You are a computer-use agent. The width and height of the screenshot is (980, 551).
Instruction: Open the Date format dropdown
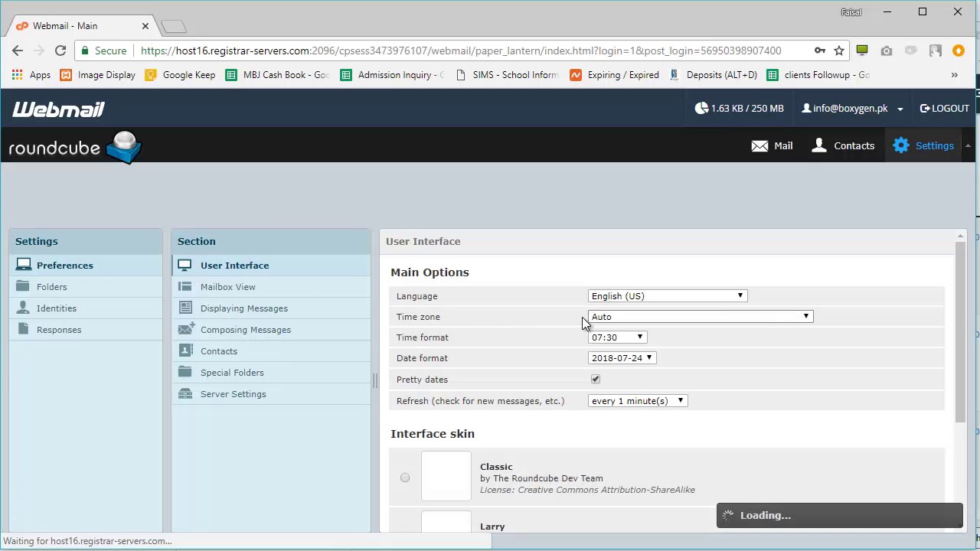tap(622, 357)
